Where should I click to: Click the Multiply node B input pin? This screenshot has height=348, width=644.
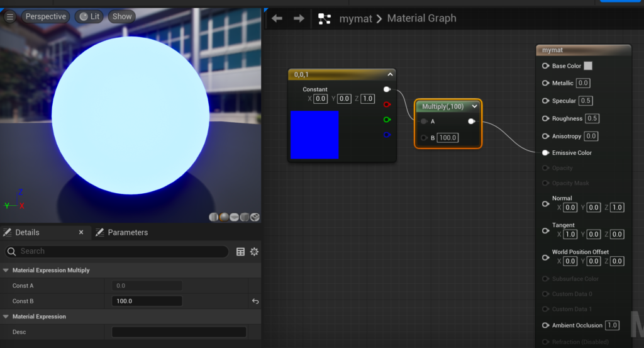[x=425, y=138]
